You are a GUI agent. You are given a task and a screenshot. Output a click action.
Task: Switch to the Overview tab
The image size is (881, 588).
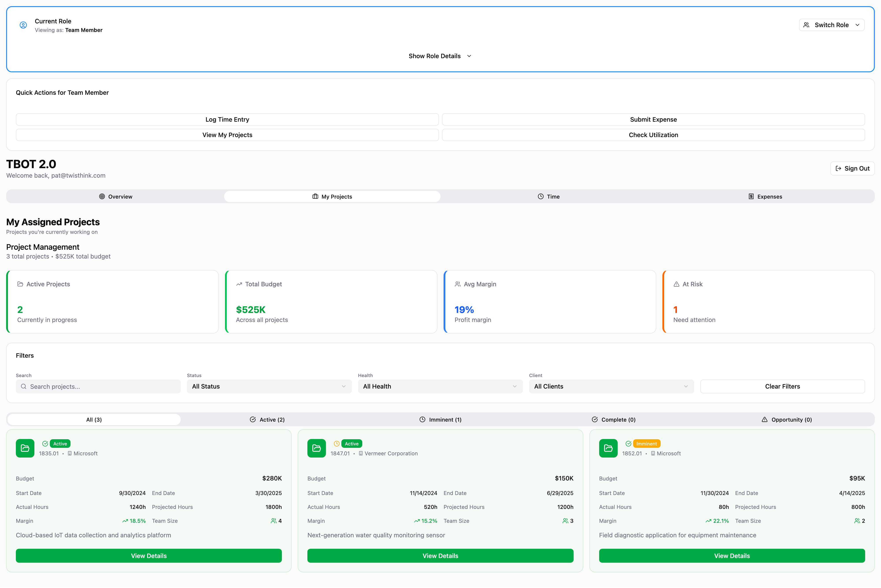(x=115, y=197)
